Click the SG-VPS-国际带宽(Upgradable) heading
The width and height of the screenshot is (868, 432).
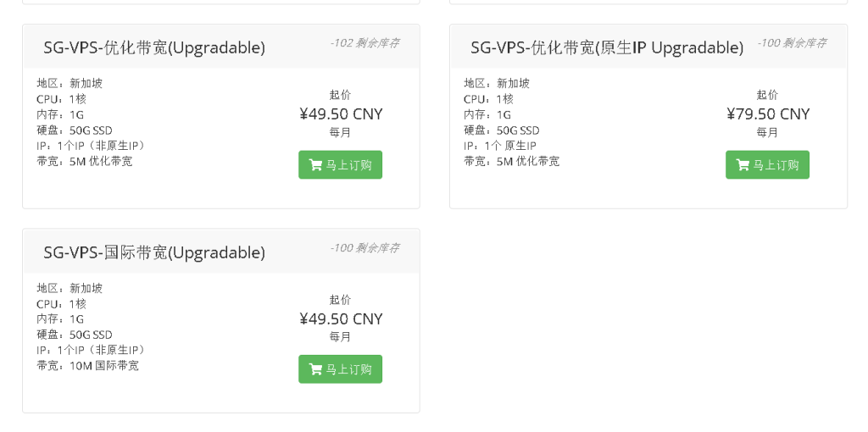pos(154,253)
